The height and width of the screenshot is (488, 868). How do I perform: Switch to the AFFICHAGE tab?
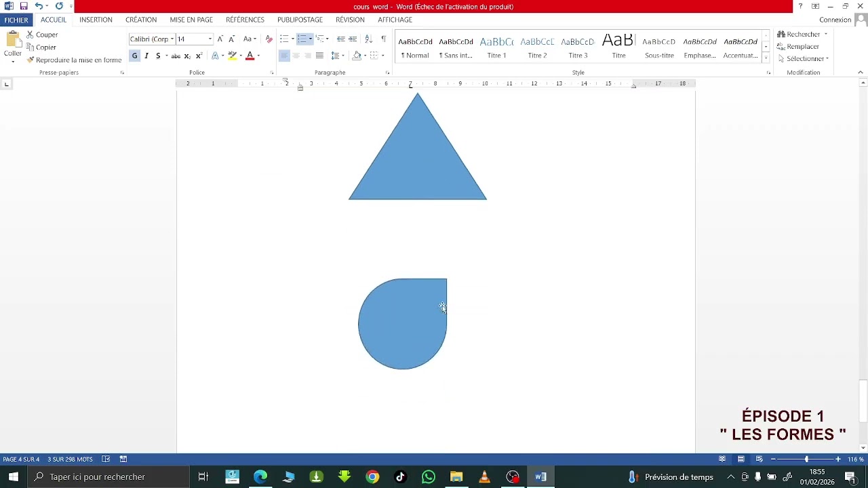coord(395,20)
